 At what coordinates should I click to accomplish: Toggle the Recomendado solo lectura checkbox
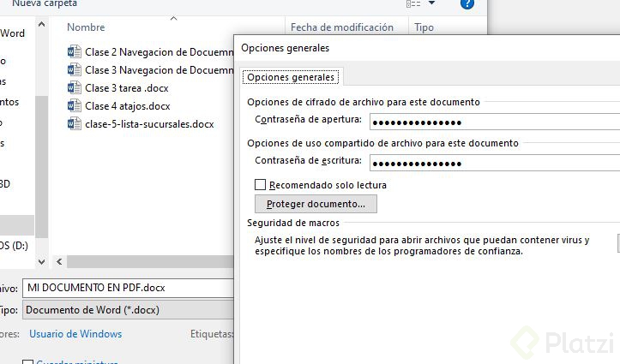(260, 185)
